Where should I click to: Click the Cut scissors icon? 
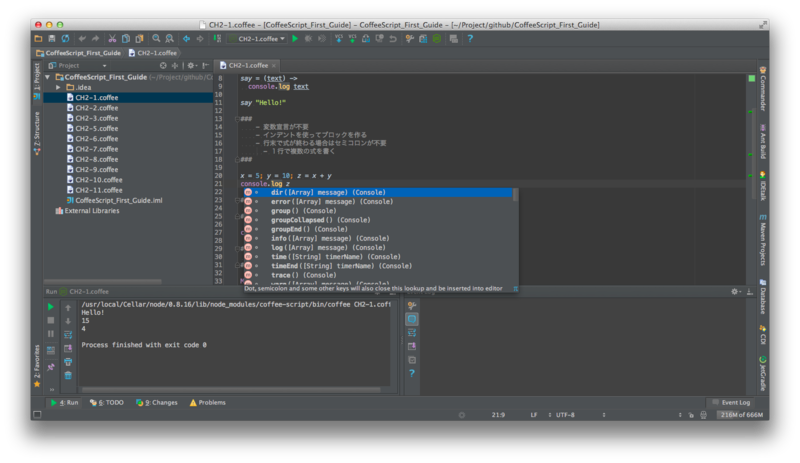pos(112,39)
